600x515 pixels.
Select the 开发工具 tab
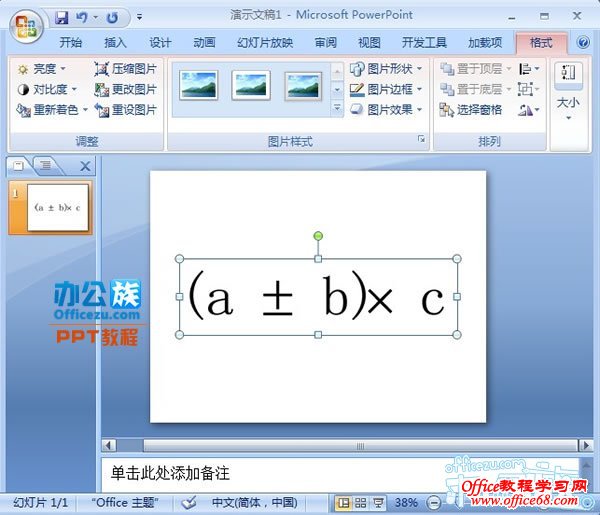click(x=424, y=42)
